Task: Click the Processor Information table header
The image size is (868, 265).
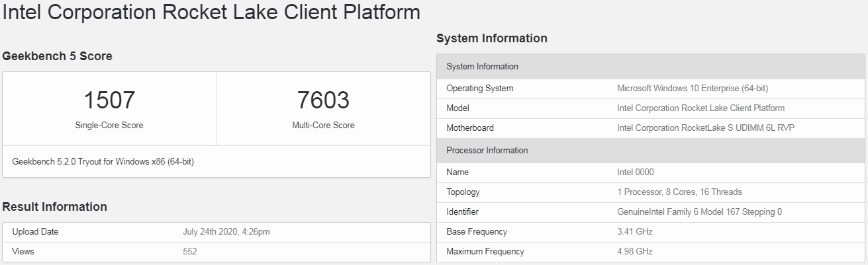Action: click(x=651, y=151)
